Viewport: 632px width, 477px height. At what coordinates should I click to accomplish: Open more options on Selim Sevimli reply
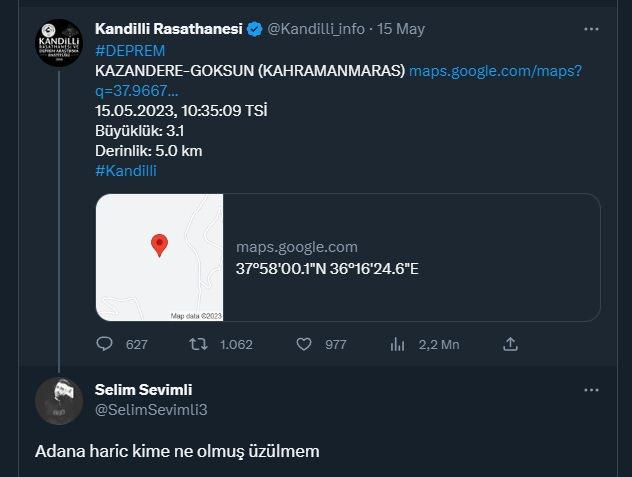click(x=591, y=390)
